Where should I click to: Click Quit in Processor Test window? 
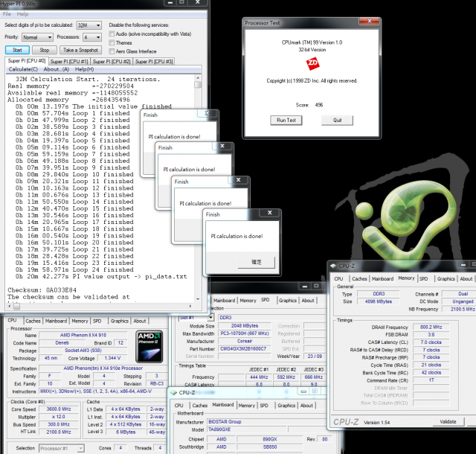[x=337, y=121]
